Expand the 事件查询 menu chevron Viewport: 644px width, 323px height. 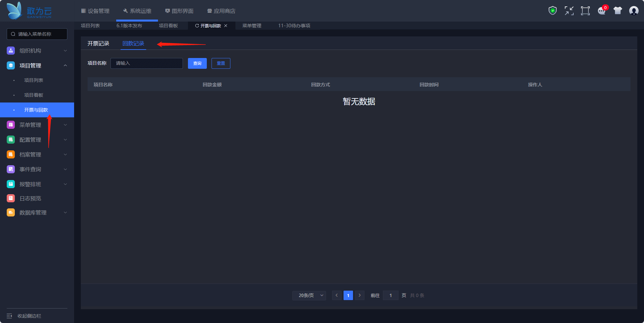click(x=65, y=169)
